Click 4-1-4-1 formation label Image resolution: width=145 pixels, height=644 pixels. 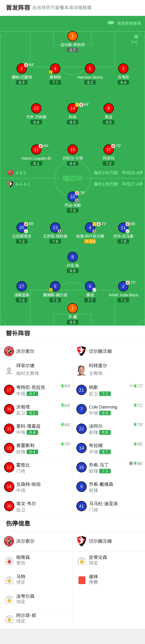pyautogui.click(x=23, y=184)
